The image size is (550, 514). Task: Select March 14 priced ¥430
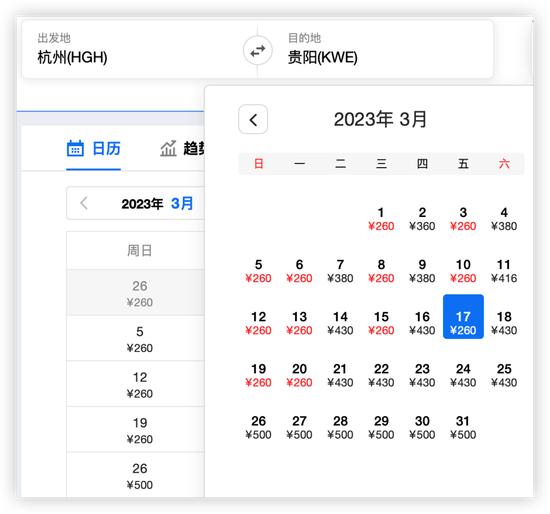point(340,323)
